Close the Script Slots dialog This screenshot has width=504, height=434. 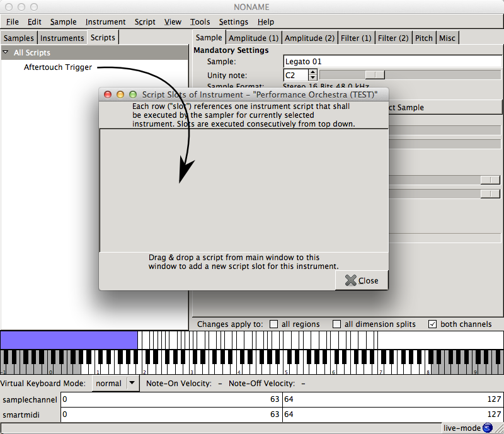362,280
